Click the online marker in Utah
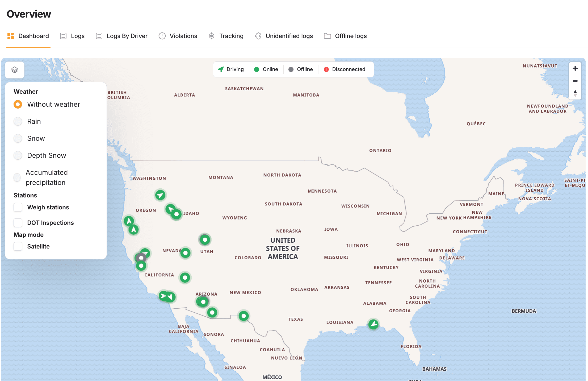 [x=205, y=240]
